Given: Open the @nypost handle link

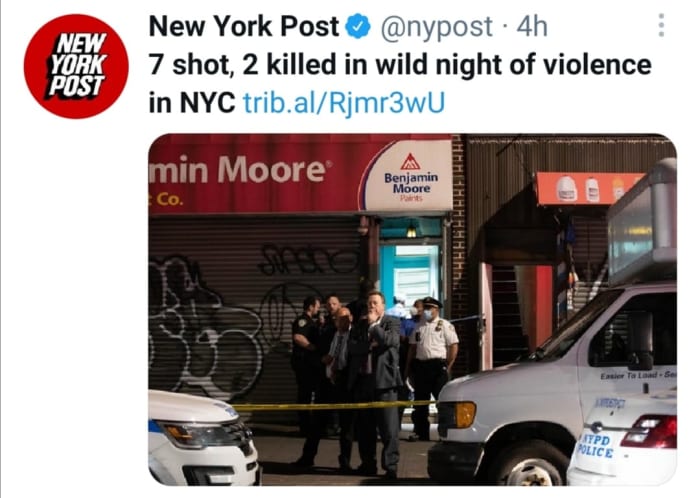Looking at the screenshot, I should [x=437, y=27].
